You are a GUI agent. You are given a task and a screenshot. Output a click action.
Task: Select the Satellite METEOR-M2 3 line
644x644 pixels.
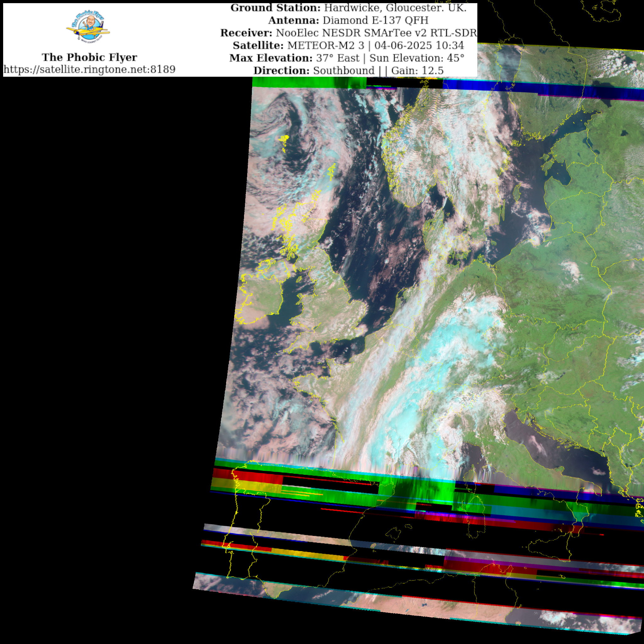point(348,45)
